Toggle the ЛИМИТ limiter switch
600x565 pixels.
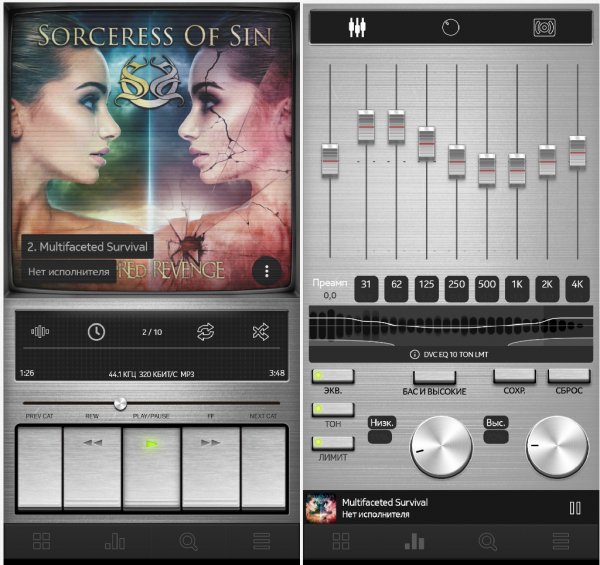[x=333, y=443]
